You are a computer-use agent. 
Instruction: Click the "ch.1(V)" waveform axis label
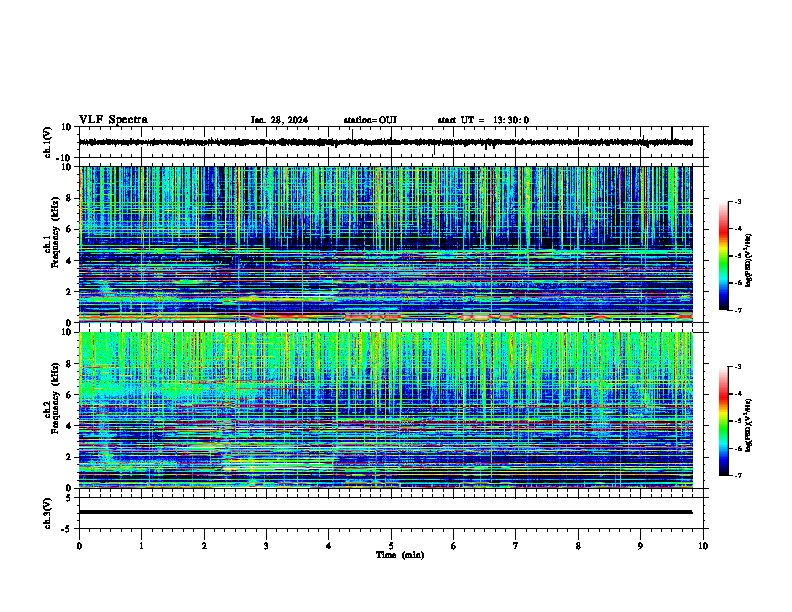tap(48, 142)
